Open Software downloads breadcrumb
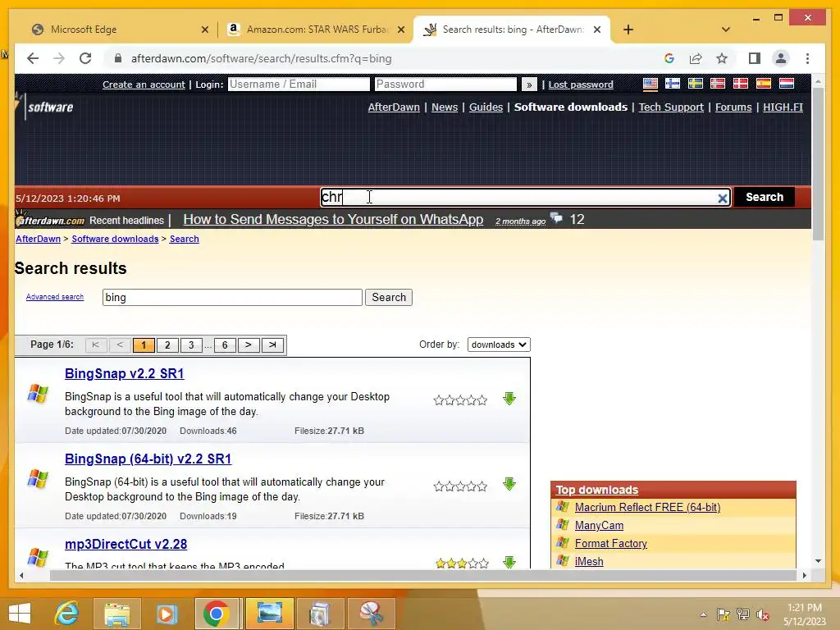Viewport: 840px width, 630px height. [115, 239]
